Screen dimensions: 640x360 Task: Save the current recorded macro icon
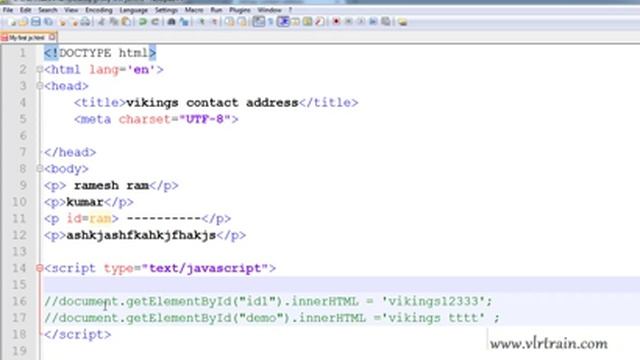pos(386,22)
